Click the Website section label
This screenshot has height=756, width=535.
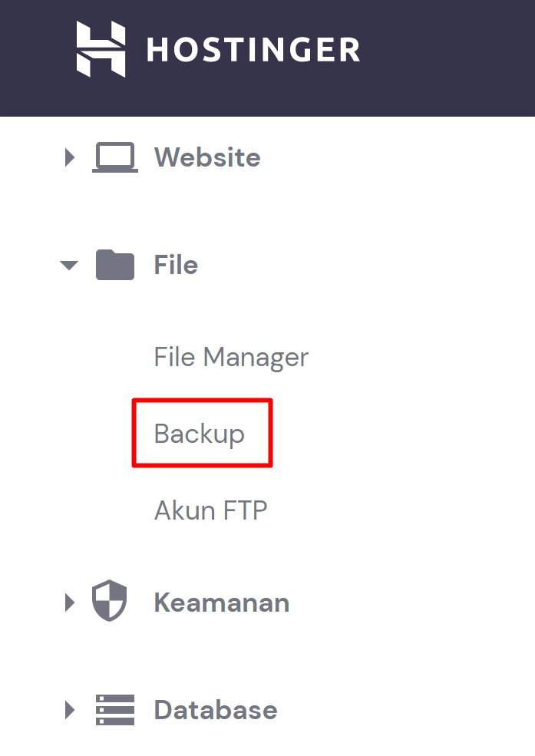pyautogui.click(x=207, y=157)
